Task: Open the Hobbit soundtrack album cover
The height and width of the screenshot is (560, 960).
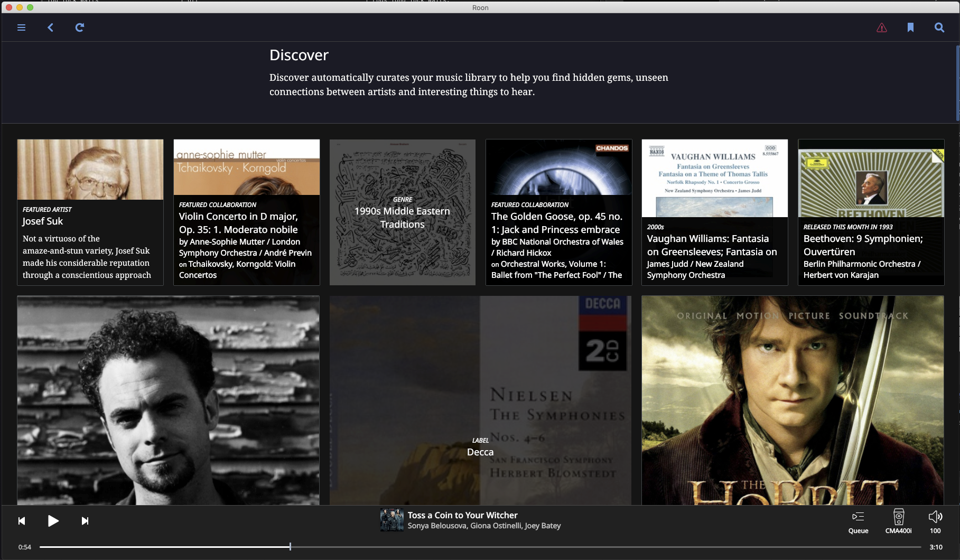Action: tap(793, 400)
